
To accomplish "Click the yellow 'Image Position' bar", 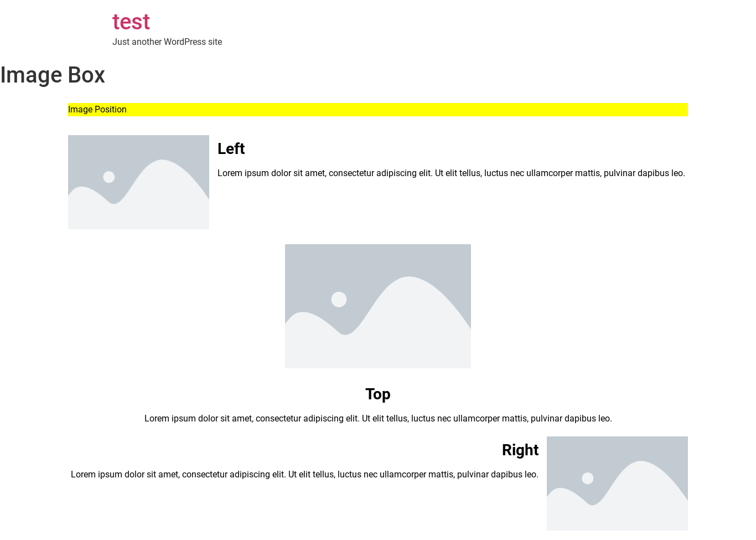I will tap(377, 110).
